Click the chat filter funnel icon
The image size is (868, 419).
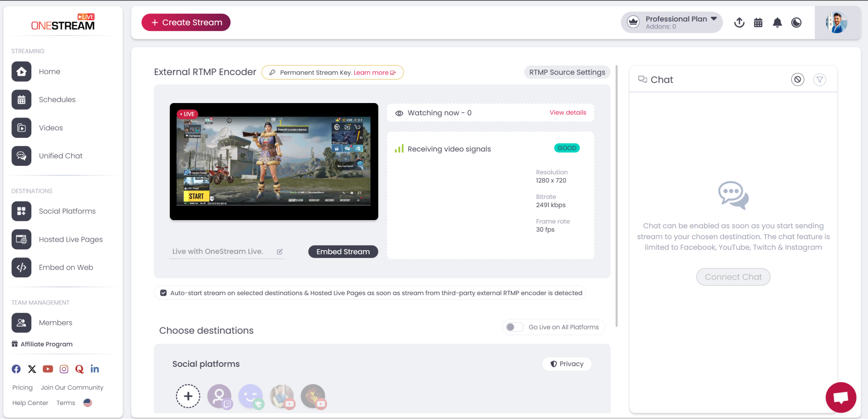point(819,79)
